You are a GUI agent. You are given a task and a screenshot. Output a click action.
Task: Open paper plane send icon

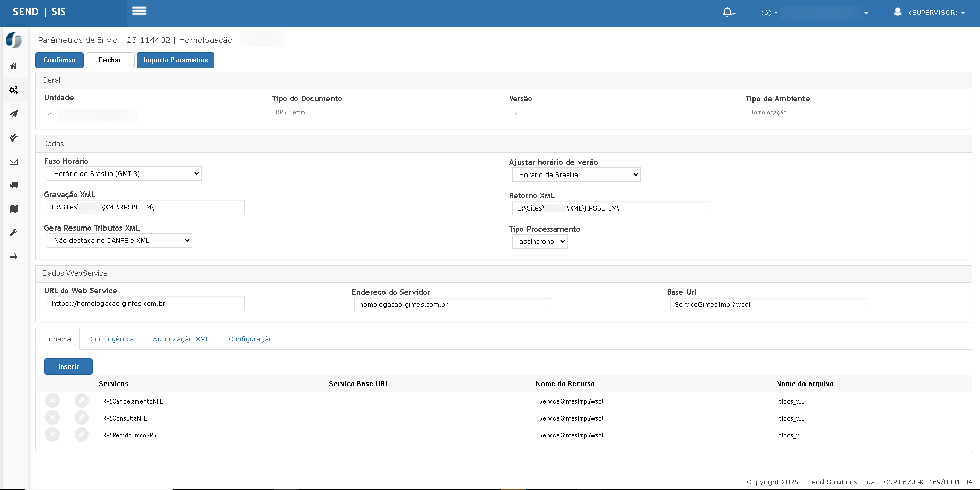[x=14, y=114]
